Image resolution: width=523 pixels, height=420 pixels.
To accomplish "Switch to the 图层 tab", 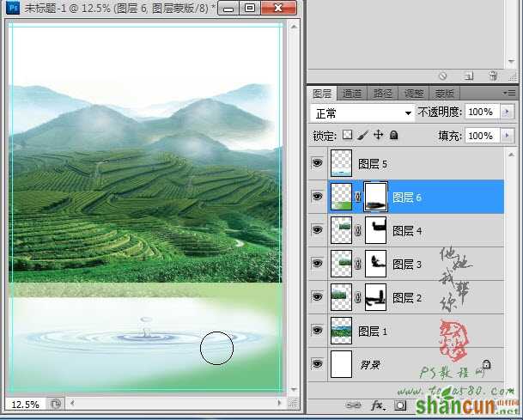I will point(322,94).
